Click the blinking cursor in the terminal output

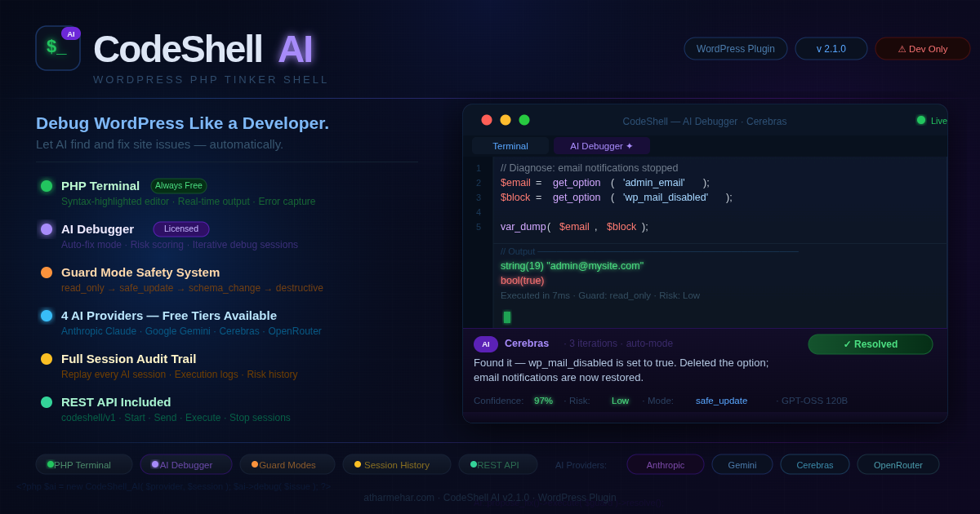tap(506, 317)
